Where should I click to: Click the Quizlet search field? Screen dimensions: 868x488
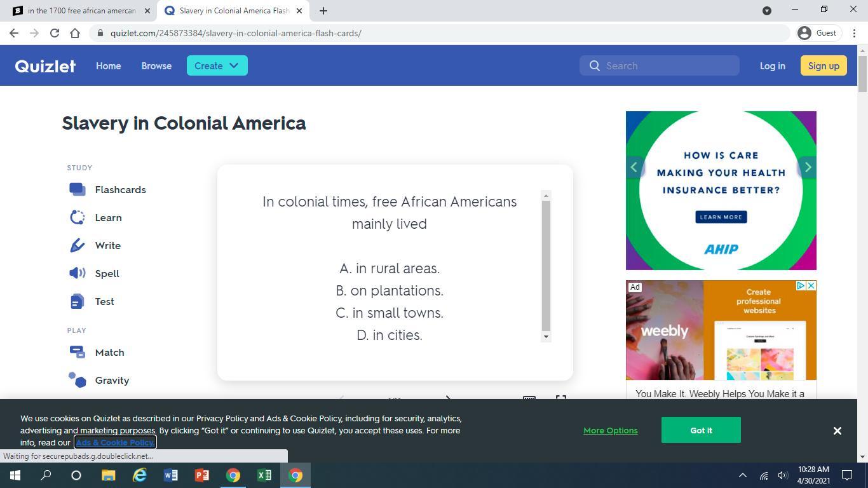pos(667,66)
